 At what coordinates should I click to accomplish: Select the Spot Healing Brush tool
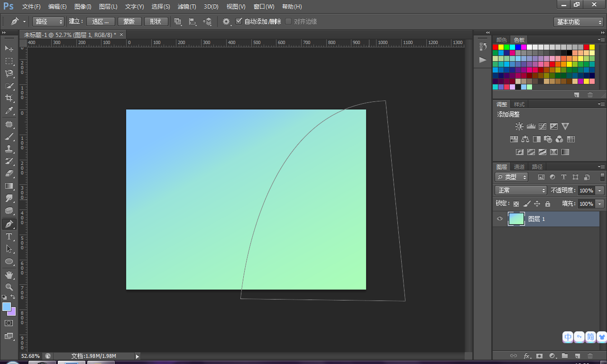9,124
